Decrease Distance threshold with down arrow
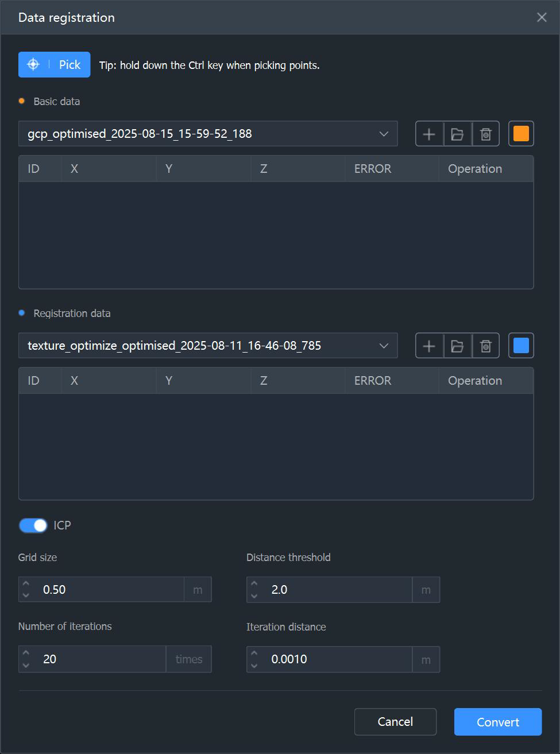The width and height of the screenshot is (560, 754). tap(254, 596)
